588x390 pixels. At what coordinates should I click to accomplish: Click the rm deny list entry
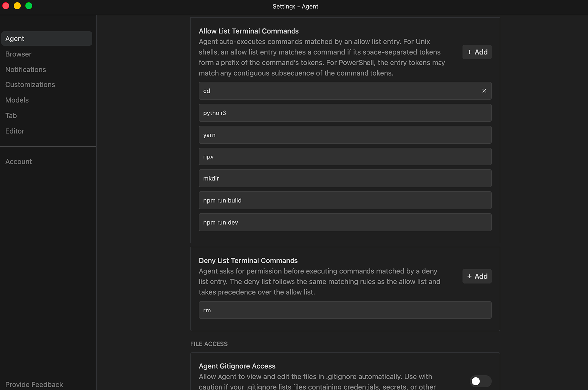[x=345, y=310]
